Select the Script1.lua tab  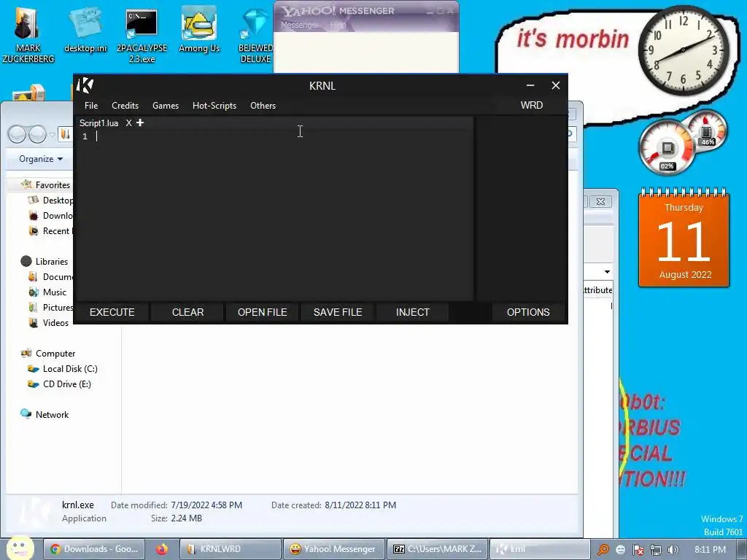pyautogui.click(x=98, y=122)
